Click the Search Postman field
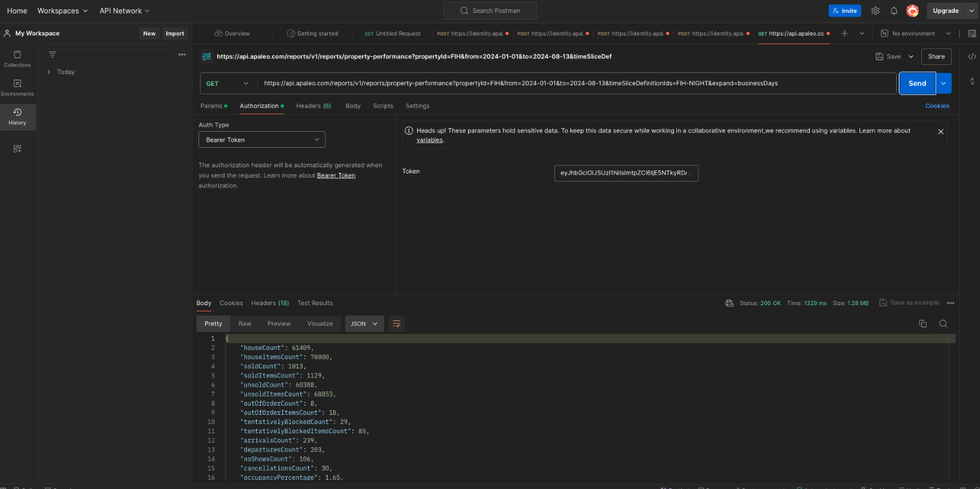Viewport: 980px width, 489px height. click(490, 10)
